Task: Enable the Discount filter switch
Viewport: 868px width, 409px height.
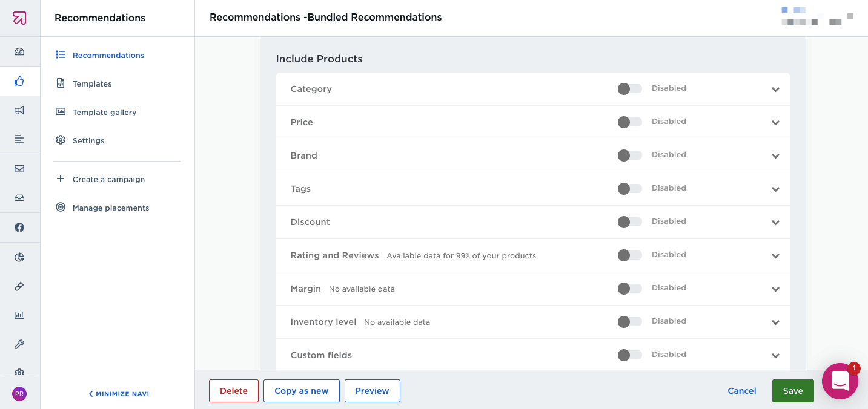Action: [629, 222]
